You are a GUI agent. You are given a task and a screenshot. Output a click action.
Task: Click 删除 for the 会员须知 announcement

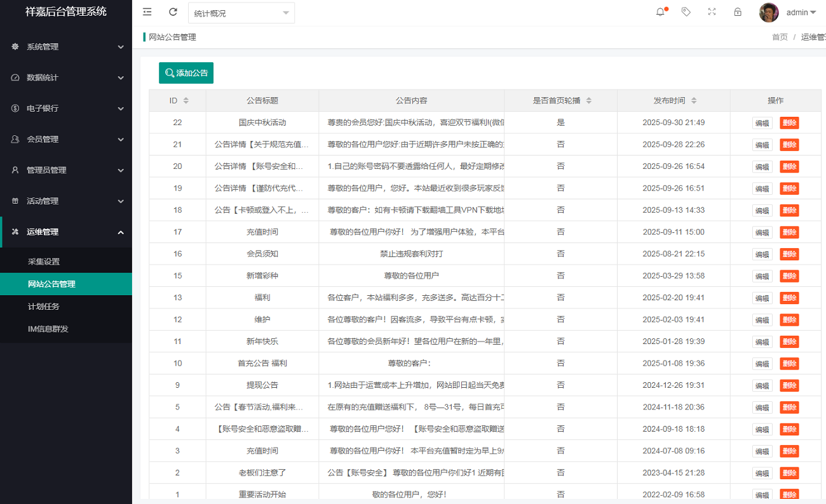click(x=789, y=255)
